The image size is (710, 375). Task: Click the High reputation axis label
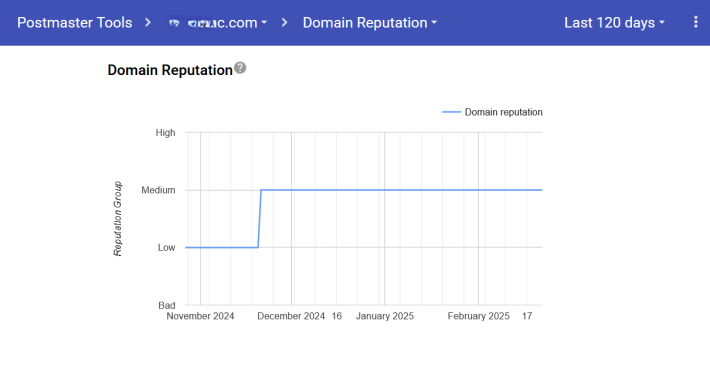tap(165, 133)
